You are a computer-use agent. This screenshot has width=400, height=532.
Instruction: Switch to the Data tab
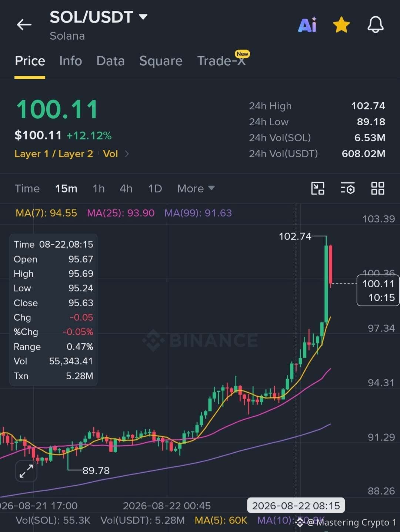(110, 61)
